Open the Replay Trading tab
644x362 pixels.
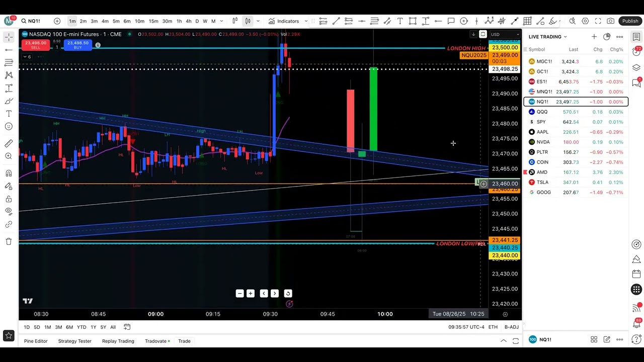pos(118,341)
